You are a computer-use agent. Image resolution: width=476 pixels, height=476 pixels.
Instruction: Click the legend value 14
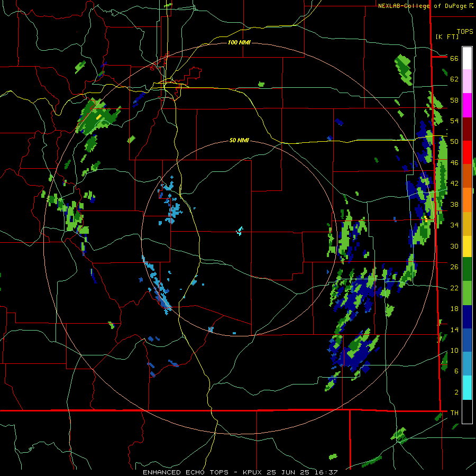point(454,329)
